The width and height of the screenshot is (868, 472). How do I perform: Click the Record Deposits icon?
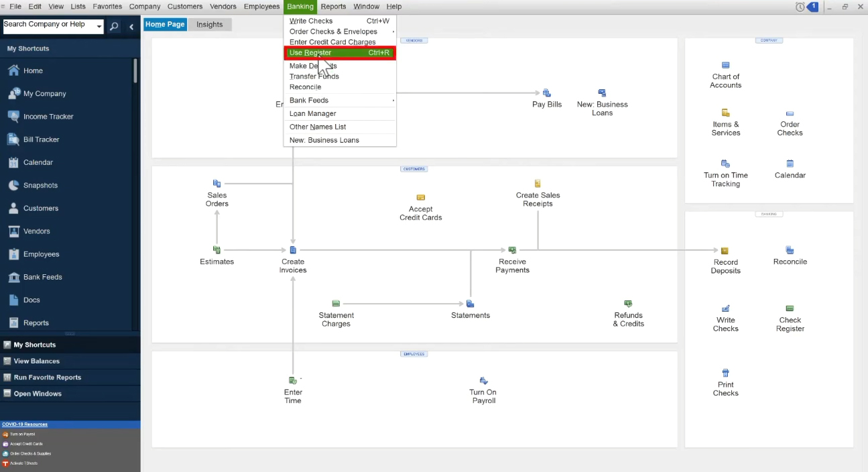tap(725, 251)
